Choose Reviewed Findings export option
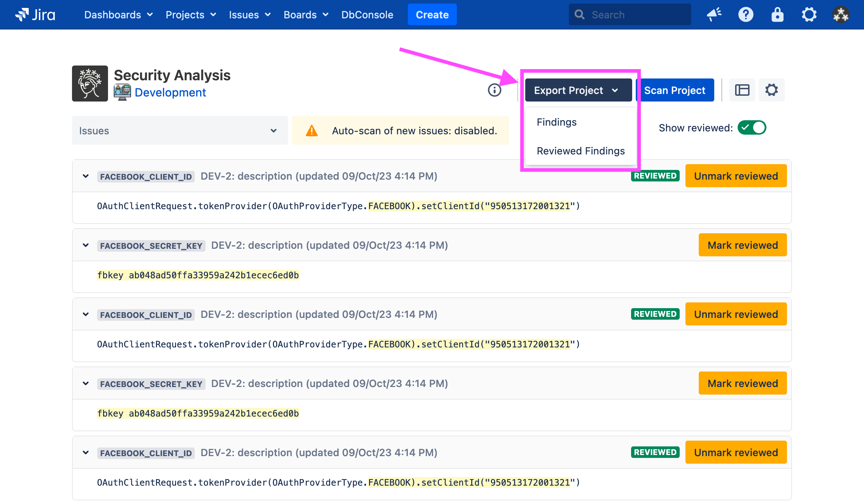 click(x=580, y=151)
